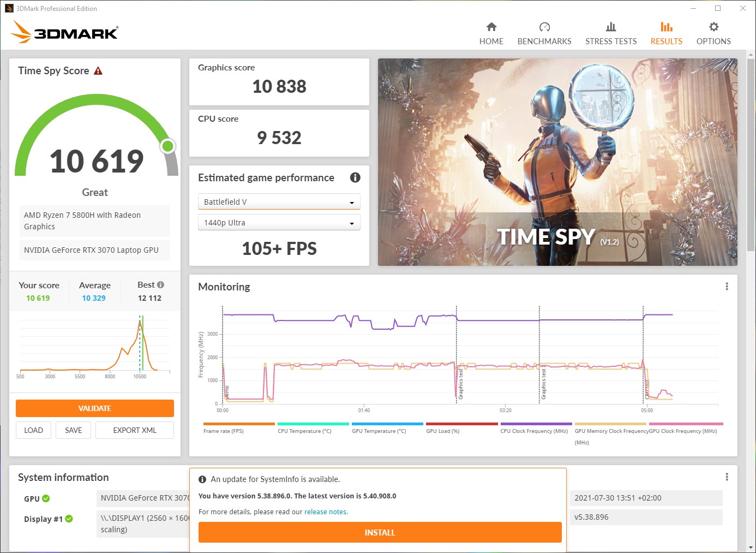This screenshot has height=553, width=756.
Task: Toggle the CPU Clock Frequency legend entry
Action: coord(536,428)
